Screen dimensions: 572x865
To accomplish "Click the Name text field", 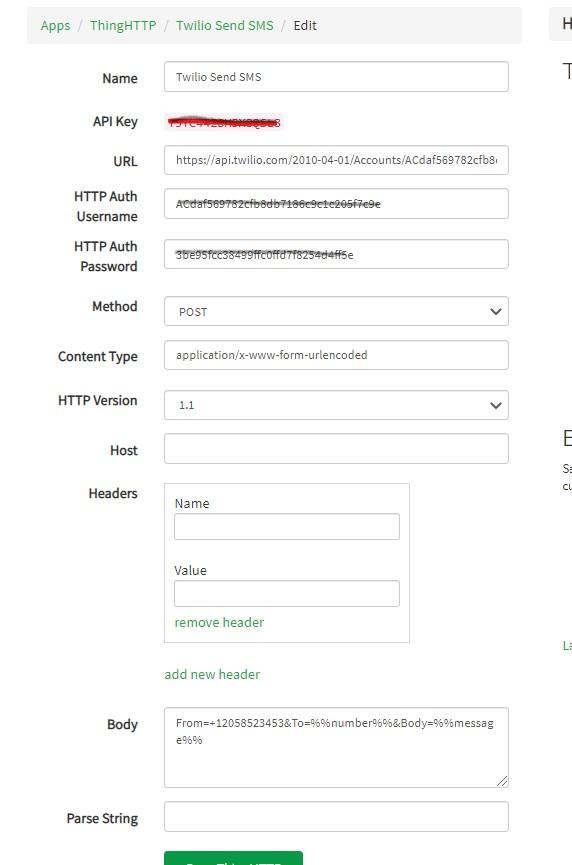I will click(x=336, y=77).
